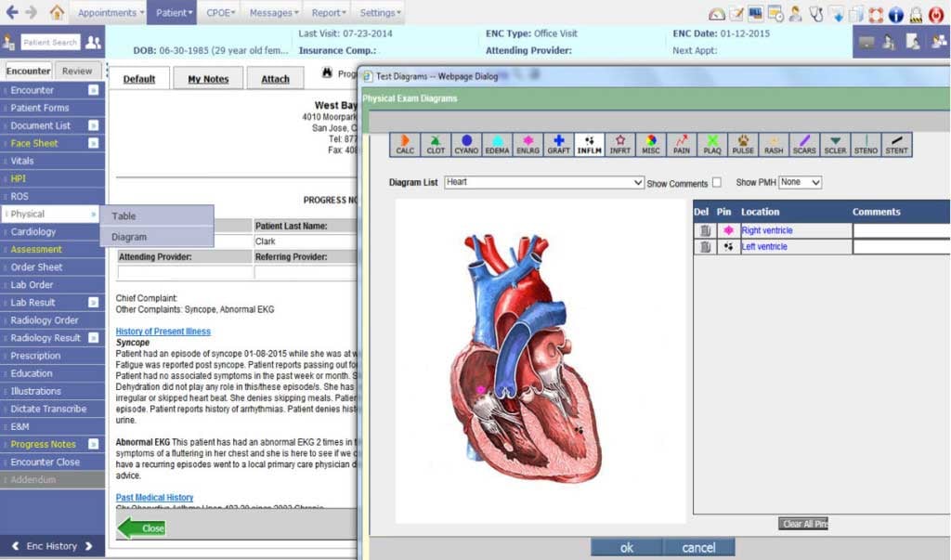The width and height of the screenshot is (951, 560).
Task: Delete the Right ventricle pin
Action: point(703,230)
